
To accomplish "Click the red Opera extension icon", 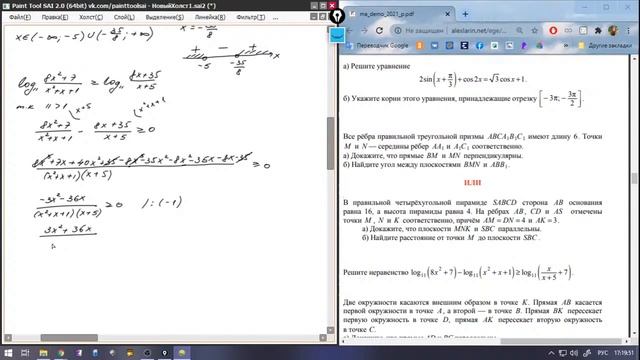I will tap(553, 31).
